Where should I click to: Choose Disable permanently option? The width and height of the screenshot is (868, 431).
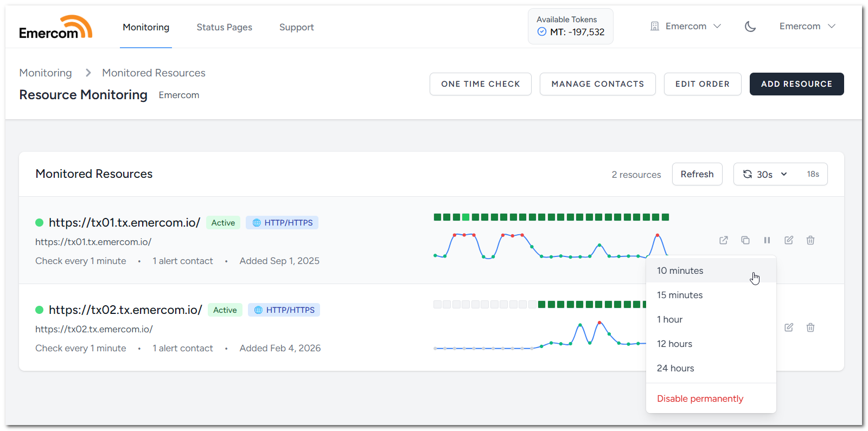click(711, 398)
